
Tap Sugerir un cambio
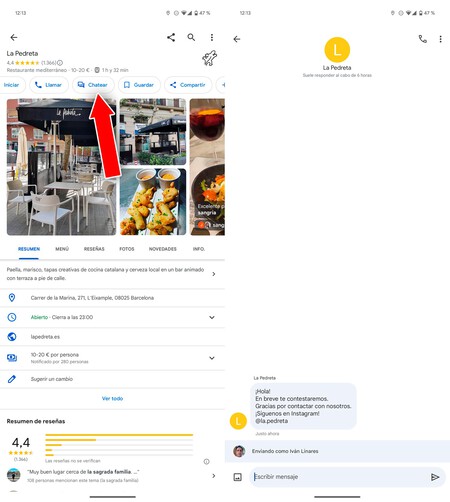coord(52,379)
